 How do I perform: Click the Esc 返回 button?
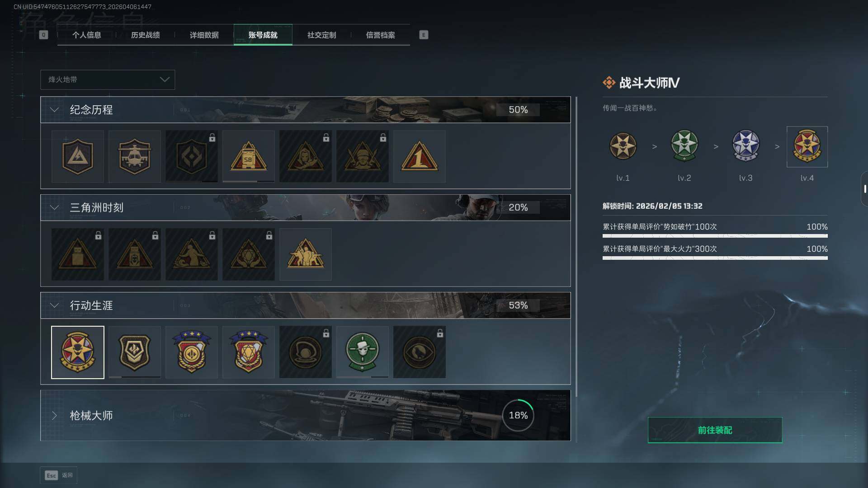(59, 475)
